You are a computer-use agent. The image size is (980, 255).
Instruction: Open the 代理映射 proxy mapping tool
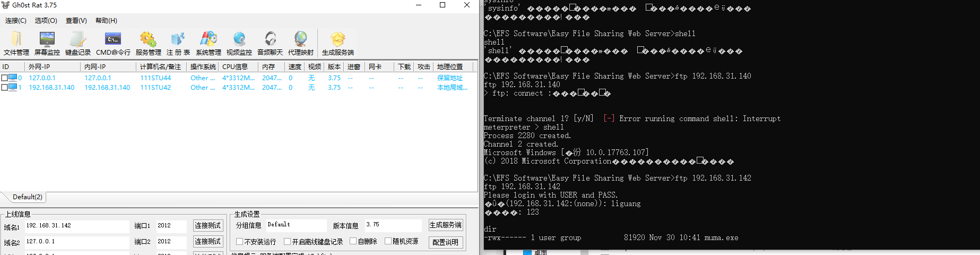point(301,44)
